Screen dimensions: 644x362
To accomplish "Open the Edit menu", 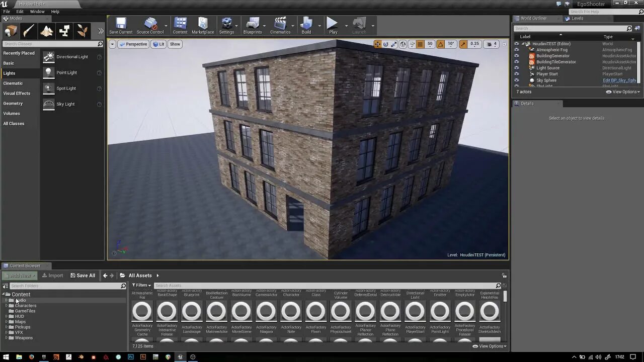I will pos(20,12).
